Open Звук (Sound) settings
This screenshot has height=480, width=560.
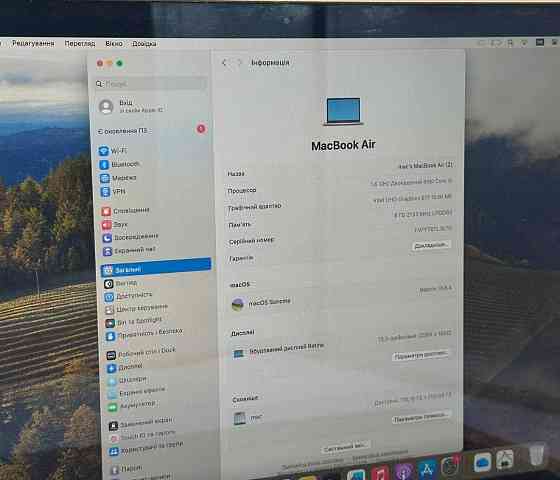point(115,225)
